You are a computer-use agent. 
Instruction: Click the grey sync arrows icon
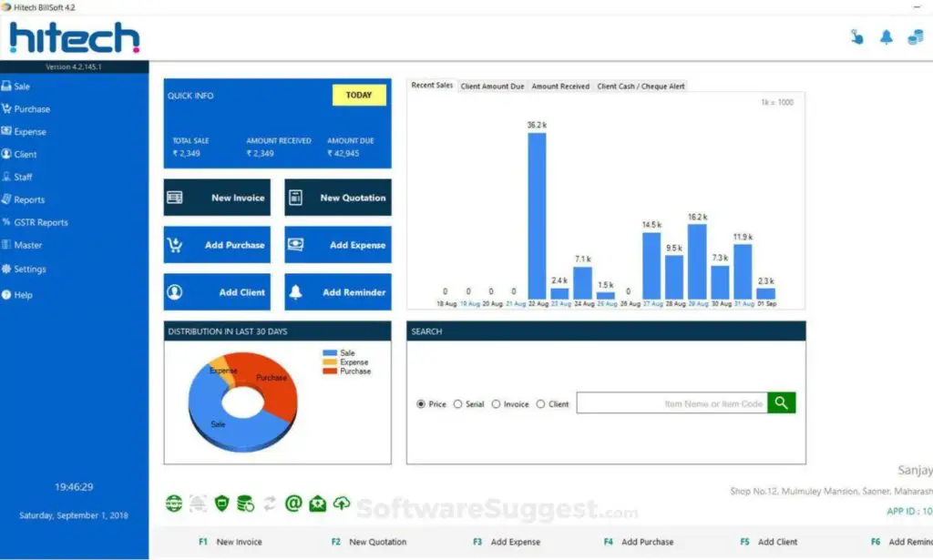270,504
